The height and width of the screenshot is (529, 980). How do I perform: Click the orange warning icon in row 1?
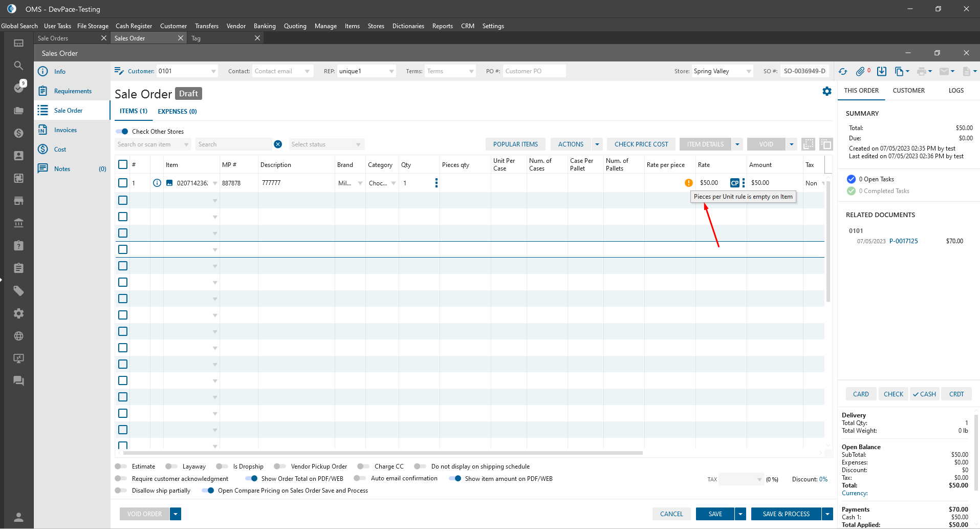(x=688, y=183)
